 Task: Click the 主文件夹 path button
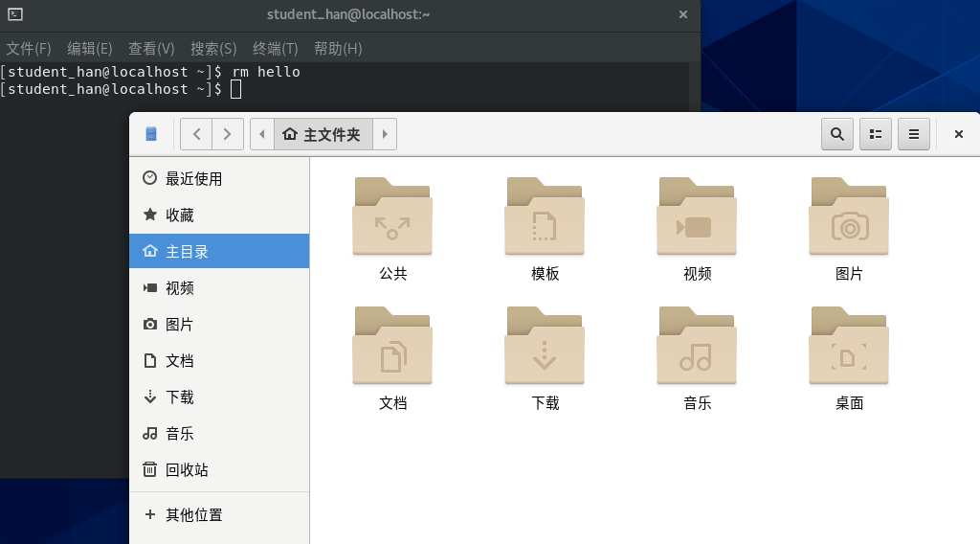pos(323,134)
